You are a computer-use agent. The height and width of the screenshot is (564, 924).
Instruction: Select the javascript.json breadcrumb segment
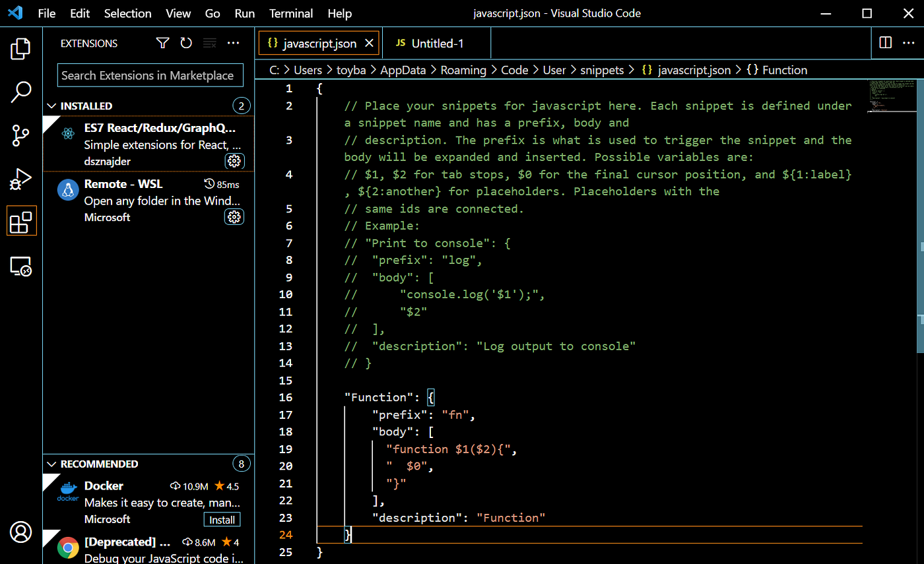(x=686, y=70)
